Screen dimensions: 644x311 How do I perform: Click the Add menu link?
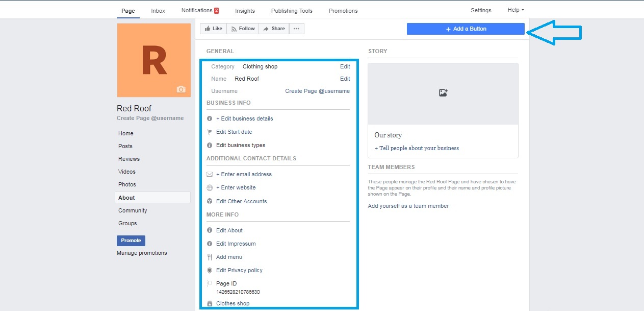tap(229, 257)
